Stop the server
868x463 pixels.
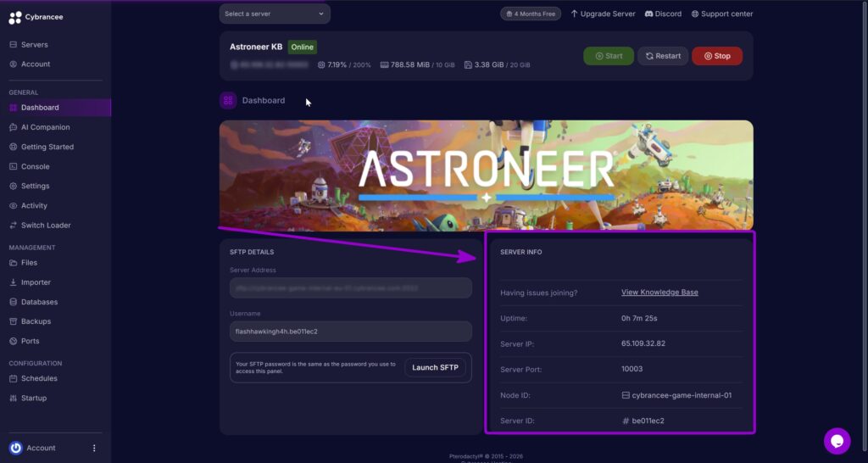tap(717, 56)
